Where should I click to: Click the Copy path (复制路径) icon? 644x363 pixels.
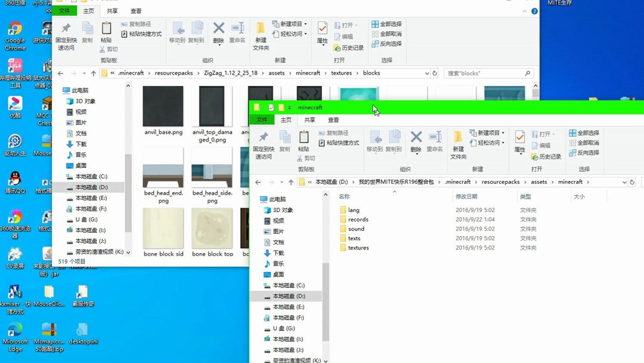(137, 23)
